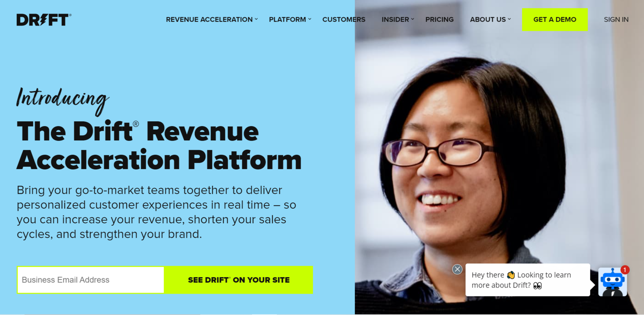The width and height of the screenshot is (644, 315).
Task: Dismiss the chat greeting with X icon
Action: pyautogui.click(x=457, y=269)
